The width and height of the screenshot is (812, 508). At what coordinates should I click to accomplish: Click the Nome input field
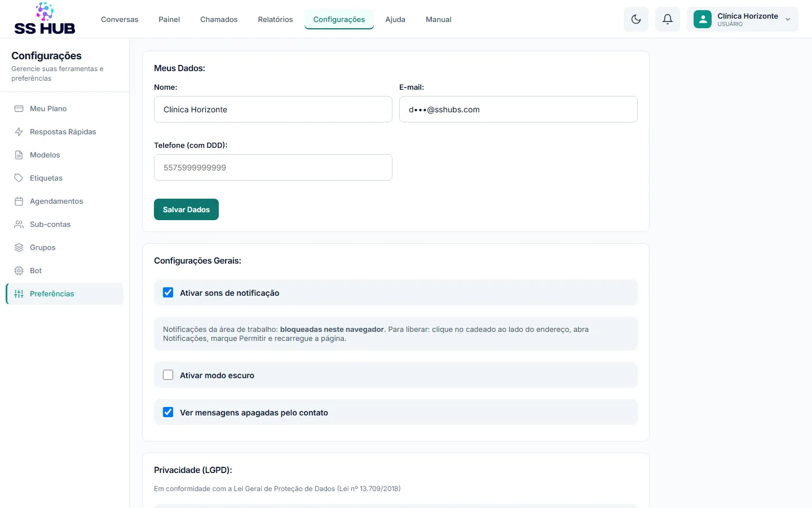point(273,110)
